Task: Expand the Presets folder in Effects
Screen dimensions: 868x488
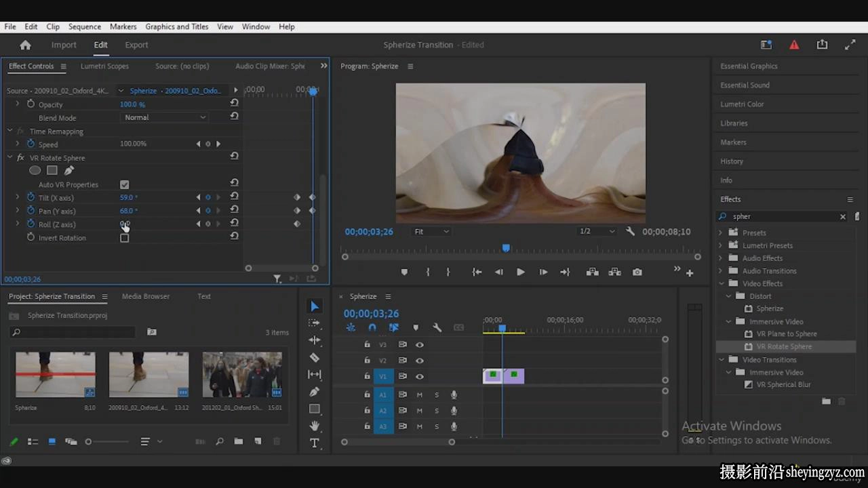Action: pos(720,232)
